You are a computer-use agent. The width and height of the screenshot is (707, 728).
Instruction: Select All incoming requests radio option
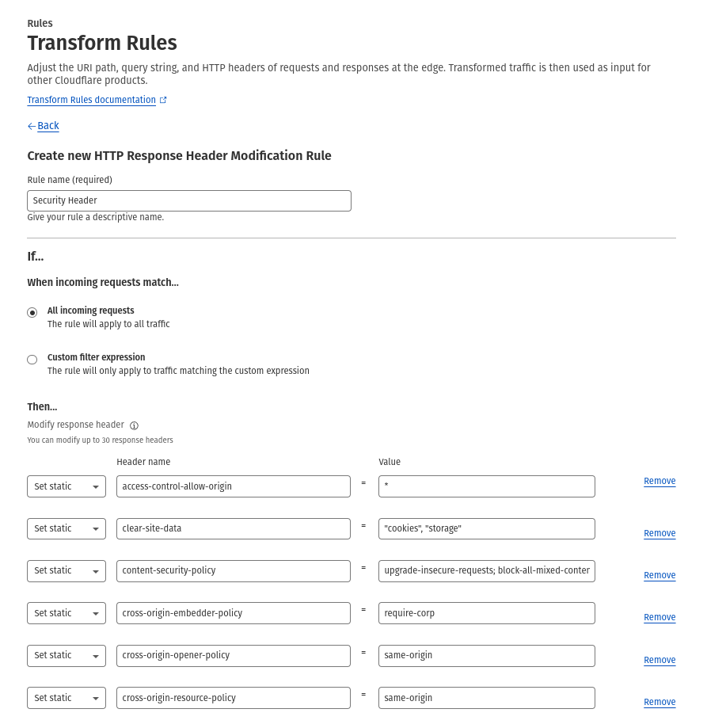coord(32,312)
